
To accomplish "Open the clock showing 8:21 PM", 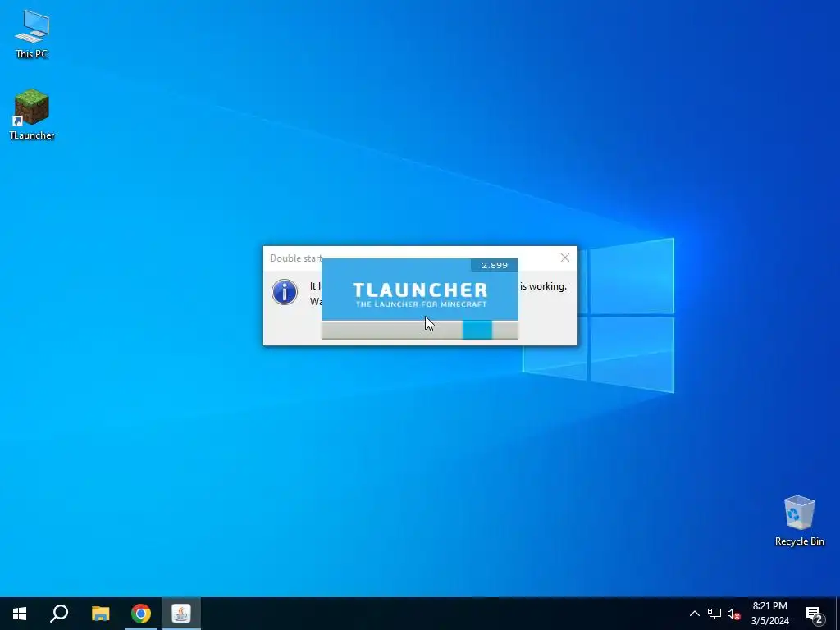I will [769, 614].
